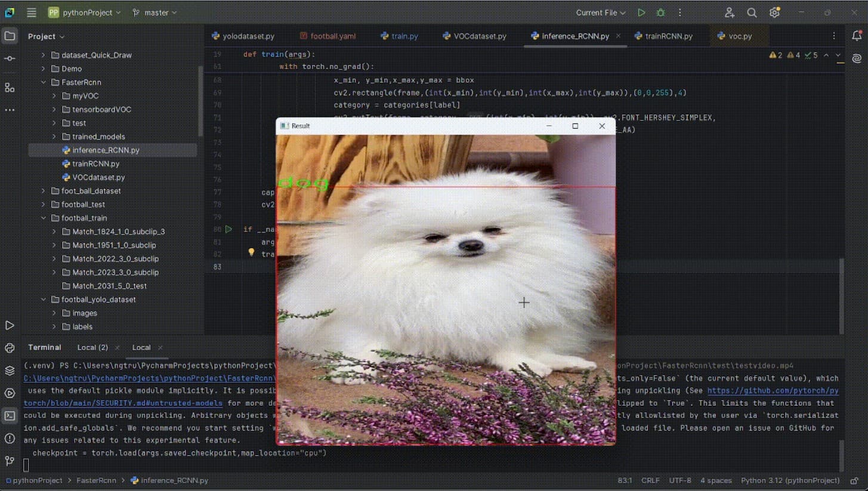Open IDE settings gear icon
868x491 pixels.
pos(774,13)
